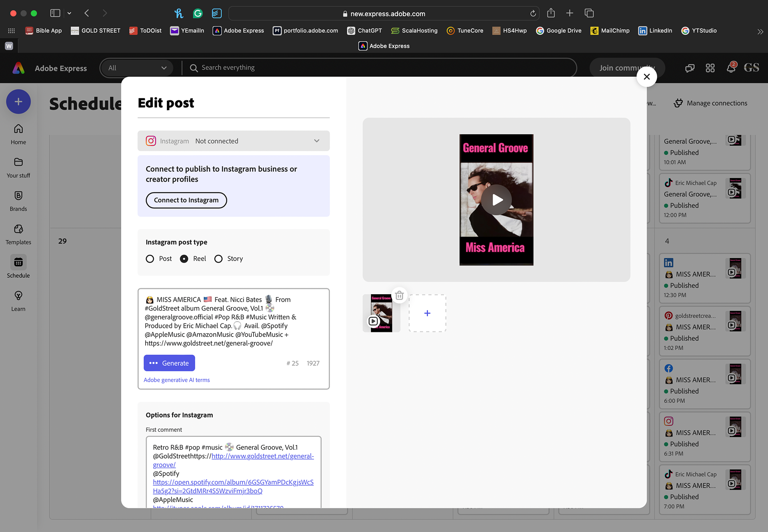Open LinkedIn MISS AMER post at 12:30 PM
Screen dimensions: 768x532
coord(705,278)
